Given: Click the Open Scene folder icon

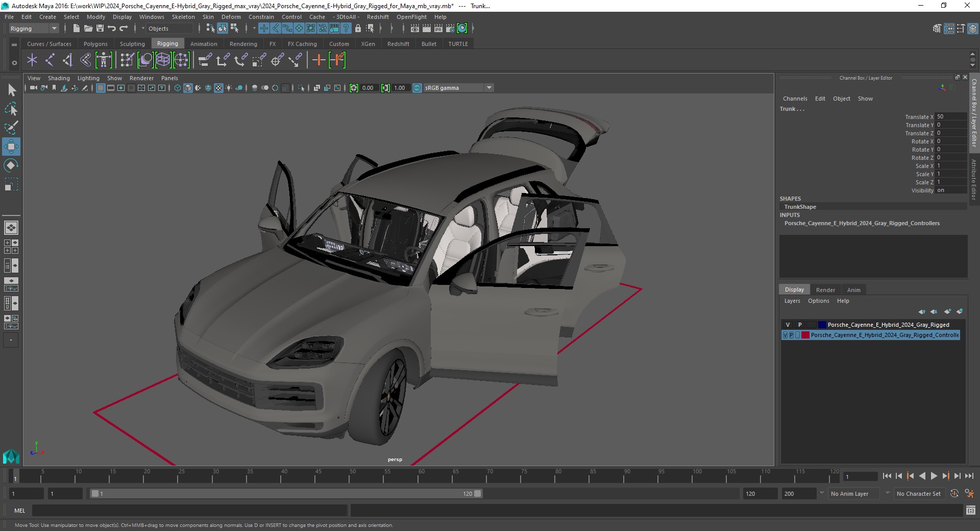Looking at the screenshot, I should click(x=88, y=29).
